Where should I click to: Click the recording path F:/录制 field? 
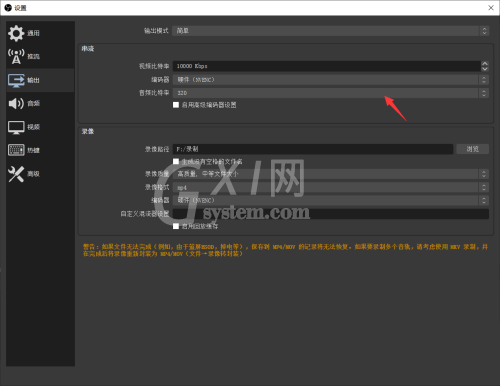[x=313, y=149]
